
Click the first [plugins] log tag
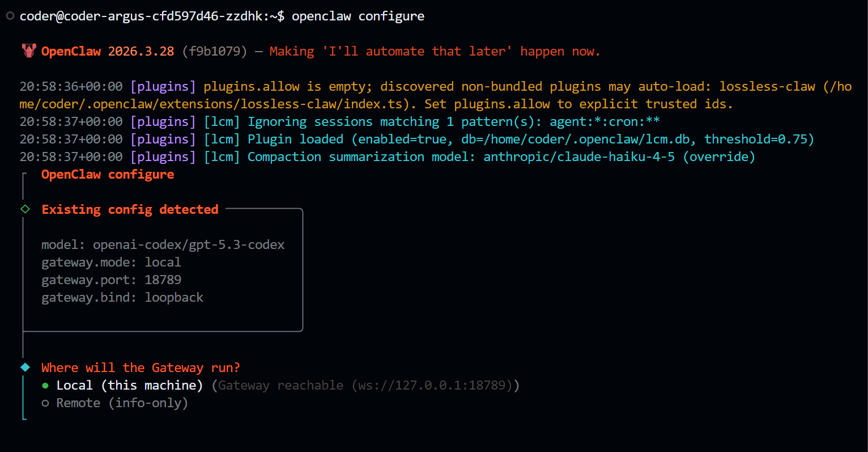163,87
